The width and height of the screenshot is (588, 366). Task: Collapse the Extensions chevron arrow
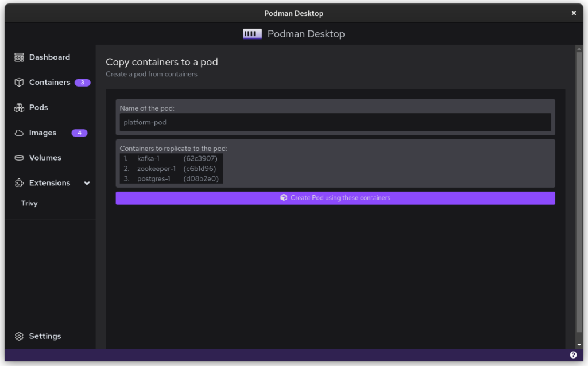[x=87, y=183]
